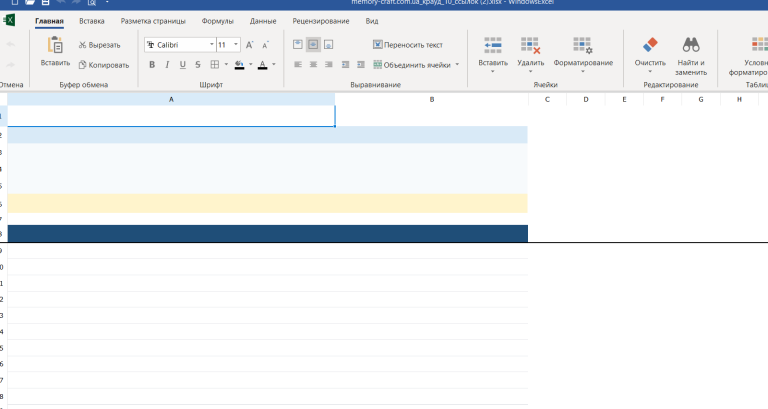Click the undo arrow in Отмена group
Viewport: 768px width, 409px height.
pyautogui.click(x=11, y=44)
